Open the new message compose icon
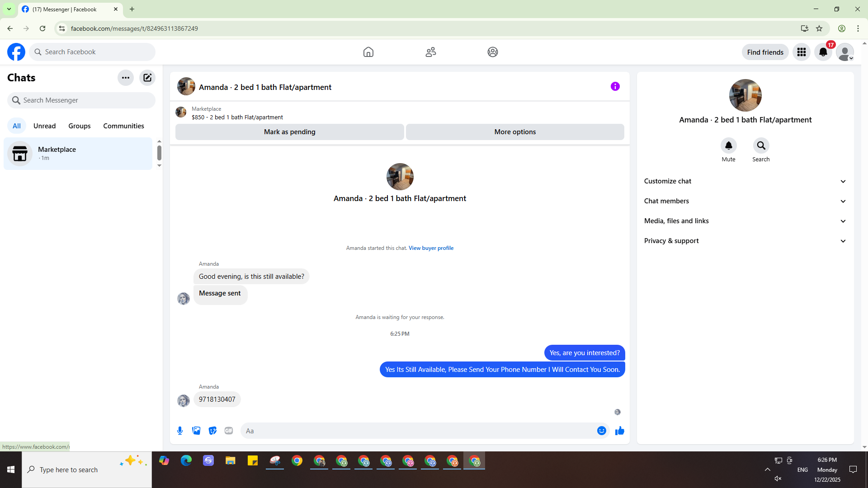The height and width of the screenshot is (488, 868). [x=147, y=78]
